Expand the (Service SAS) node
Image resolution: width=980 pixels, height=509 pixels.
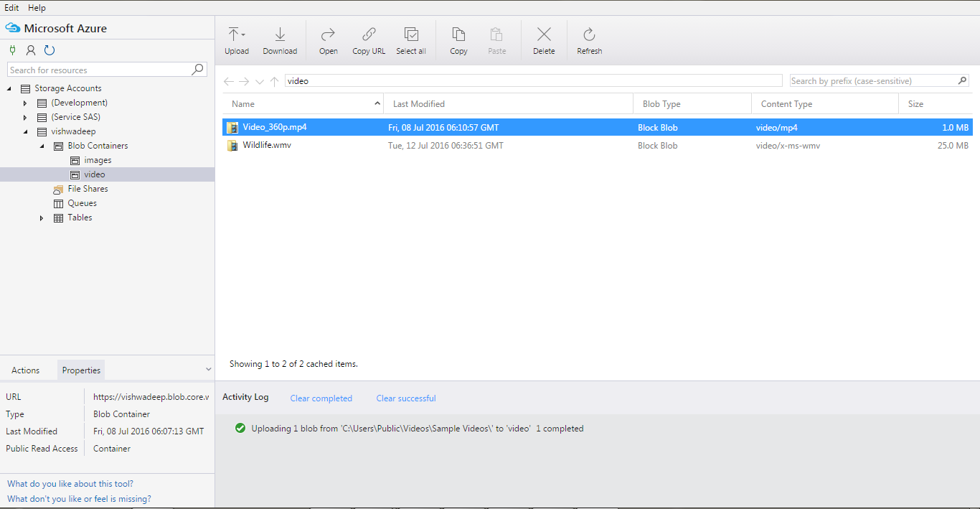click(x=25, y=118)
